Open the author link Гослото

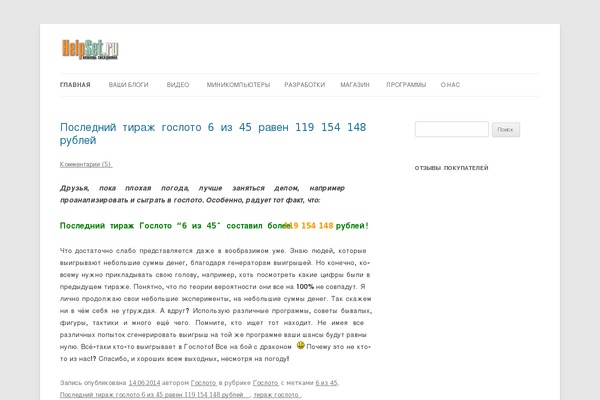(x=204, y=383)
